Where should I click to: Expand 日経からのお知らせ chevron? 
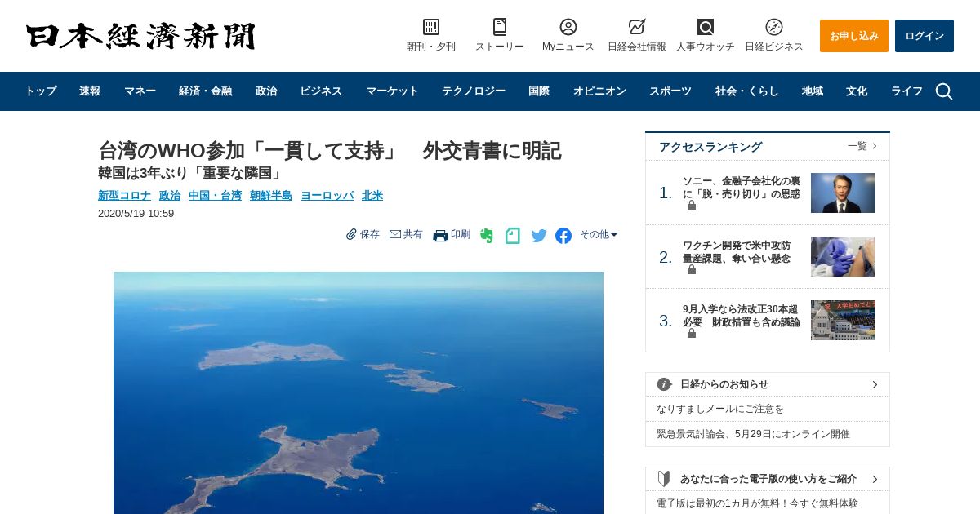pyautogui.click(x=875, y=384)
